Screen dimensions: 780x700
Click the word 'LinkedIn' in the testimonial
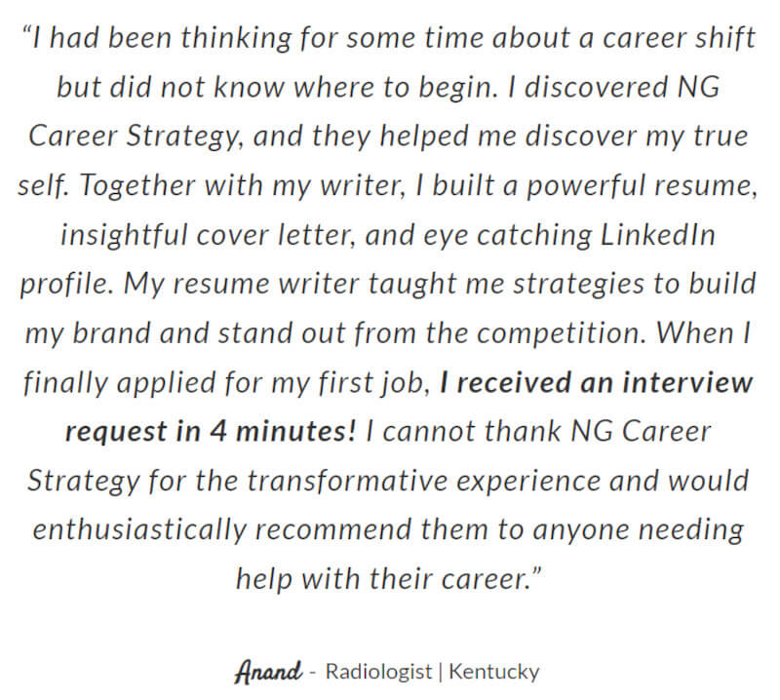[x=657, y=235]
